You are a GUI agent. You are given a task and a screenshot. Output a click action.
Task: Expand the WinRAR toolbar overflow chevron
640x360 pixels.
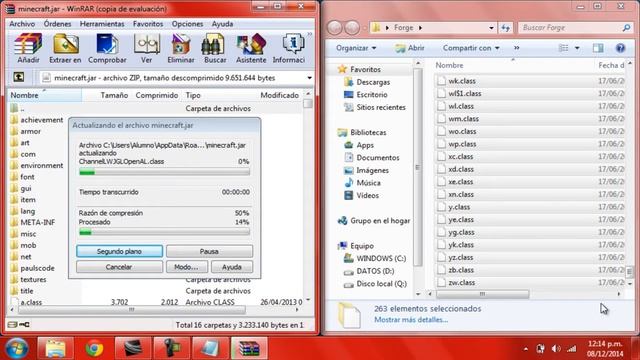pos(309,34)
